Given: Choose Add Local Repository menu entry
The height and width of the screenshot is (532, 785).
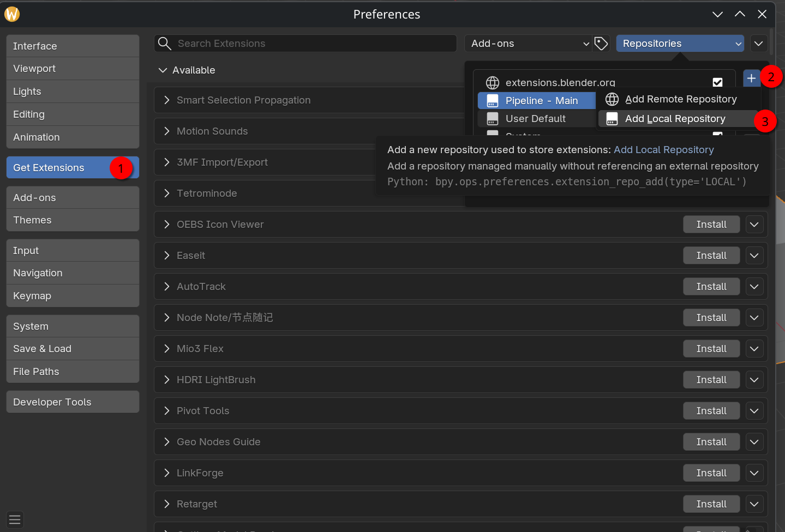Looking at the screenshot, I should pos(675,119).
